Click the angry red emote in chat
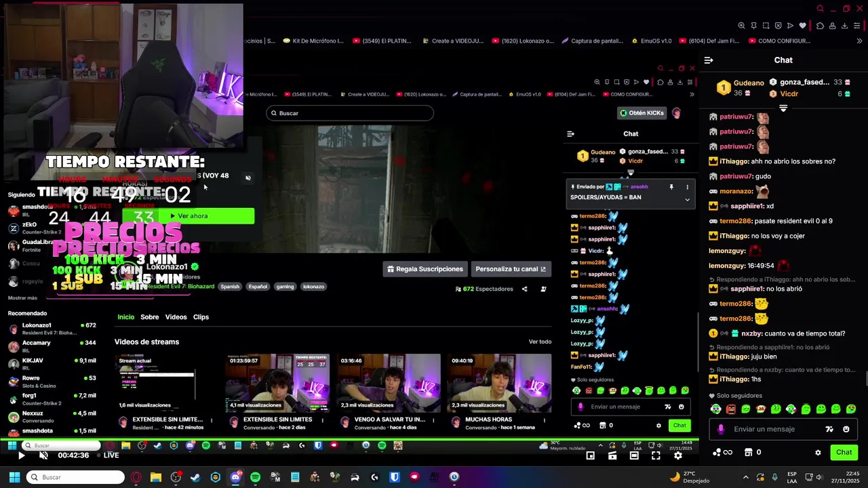Viewport: 868px width, 488px height. [731, 409]
